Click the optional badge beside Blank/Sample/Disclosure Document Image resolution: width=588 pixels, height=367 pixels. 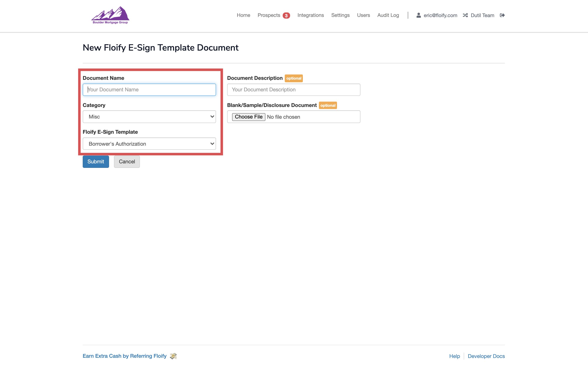point(328,105)
